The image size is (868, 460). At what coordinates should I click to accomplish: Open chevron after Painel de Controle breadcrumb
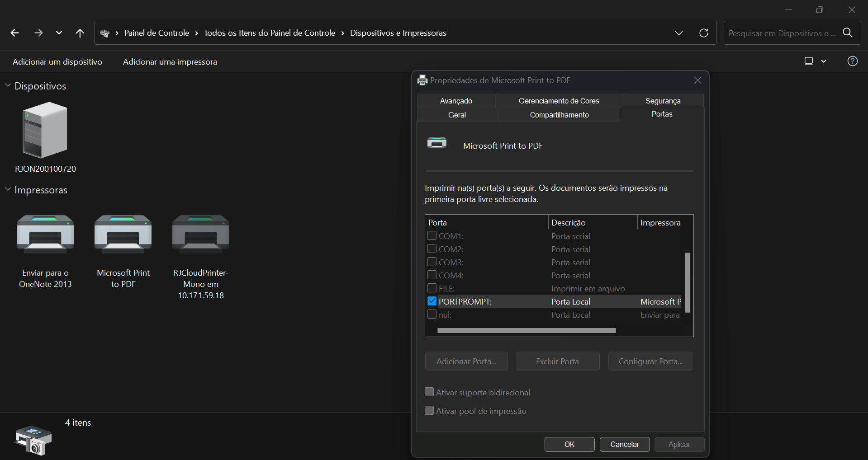click(197, 33)
